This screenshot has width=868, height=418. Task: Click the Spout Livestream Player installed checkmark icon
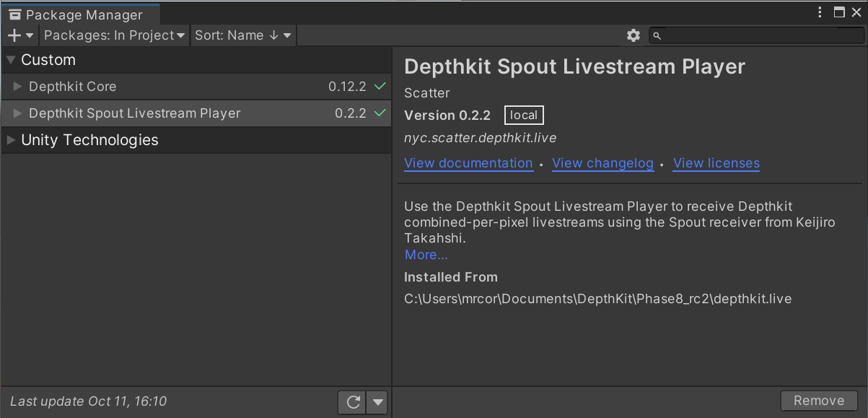380,113
